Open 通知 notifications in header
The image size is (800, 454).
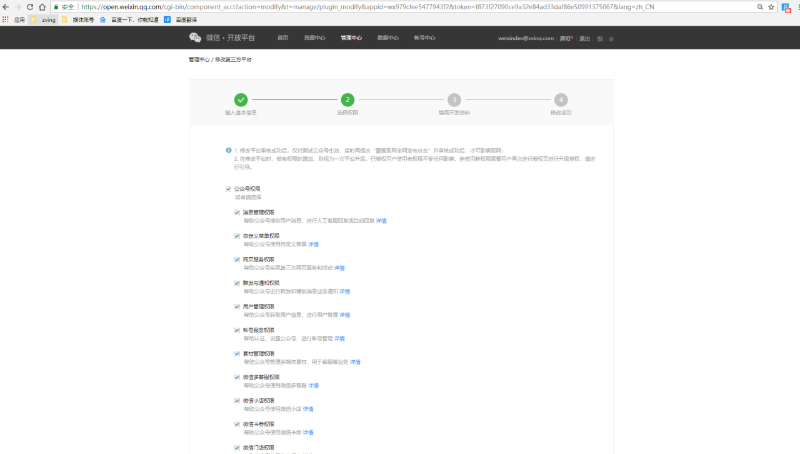566,38
